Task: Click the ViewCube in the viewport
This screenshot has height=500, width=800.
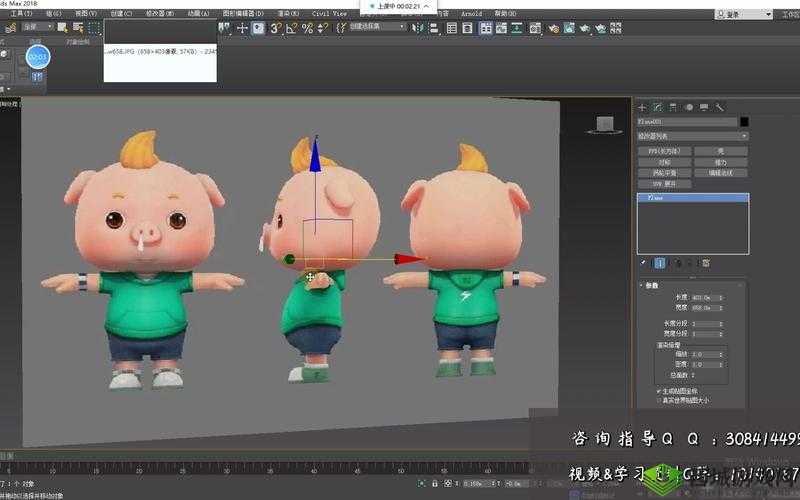Action: point(605,124)
